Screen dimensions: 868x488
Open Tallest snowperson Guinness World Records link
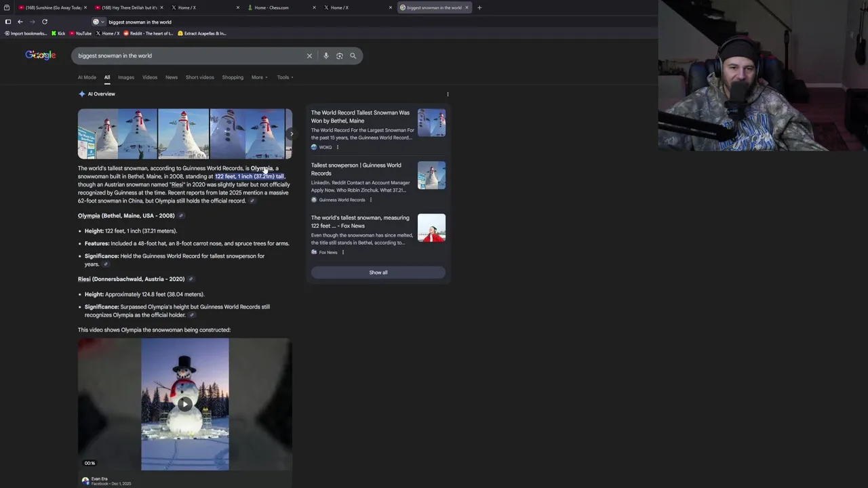pos(356,169)
